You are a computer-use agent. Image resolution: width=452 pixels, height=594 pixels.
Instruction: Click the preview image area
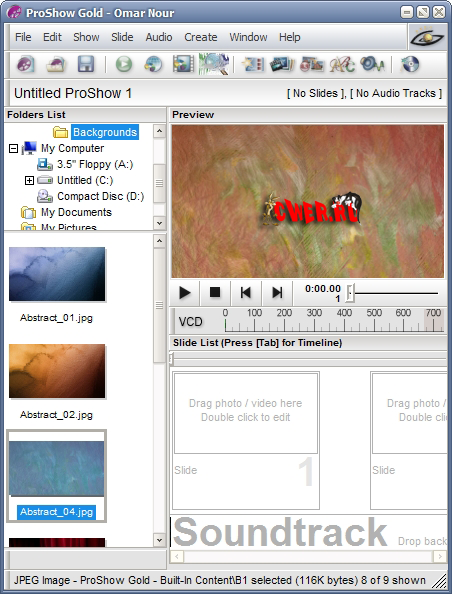[307, 201]
